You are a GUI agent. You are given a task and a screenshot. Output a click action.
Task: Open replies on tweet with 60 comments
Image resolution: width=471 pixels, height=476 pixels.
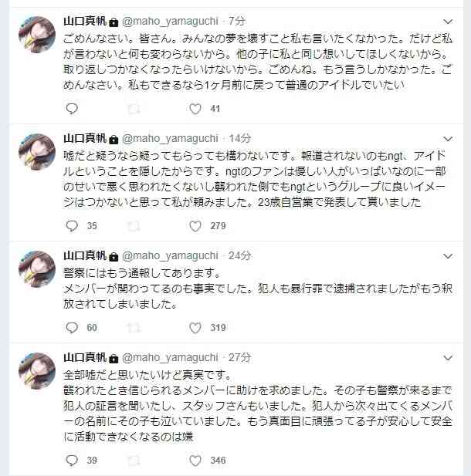pos(72,328)
